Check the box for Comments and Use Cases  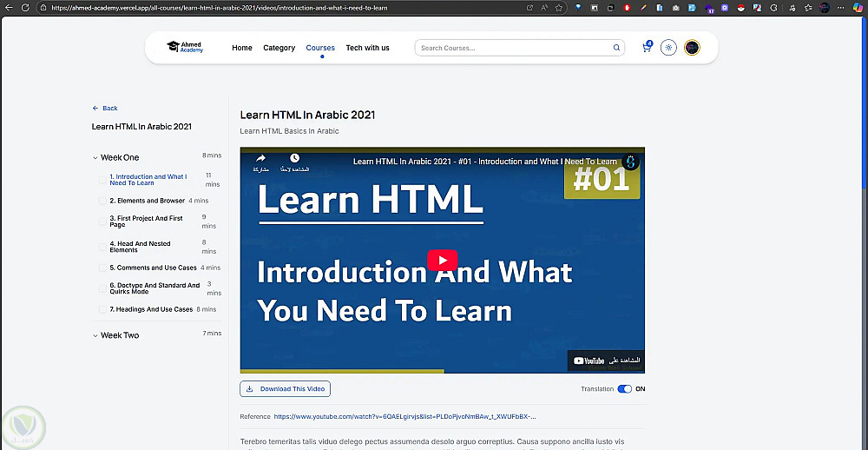(x=102, y=268)
